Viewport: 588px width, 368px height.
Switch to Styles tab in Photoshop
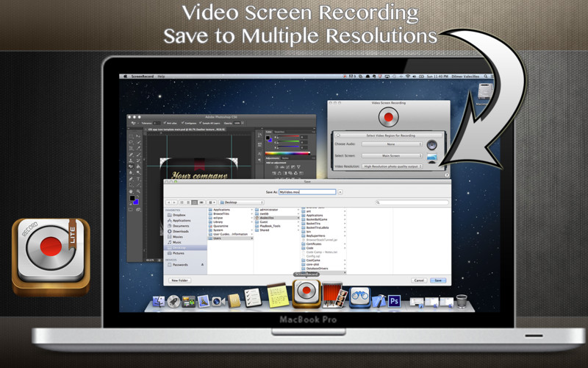(x=284, y=158)
